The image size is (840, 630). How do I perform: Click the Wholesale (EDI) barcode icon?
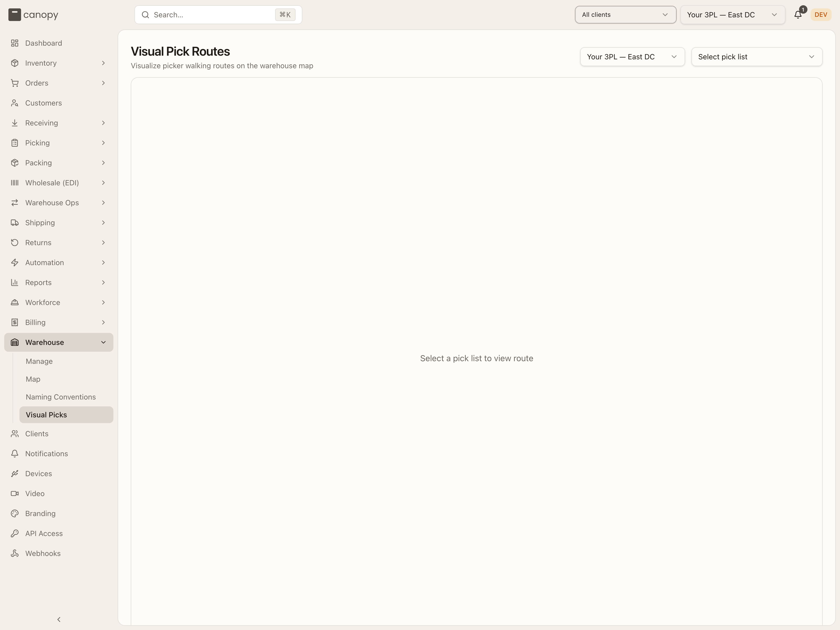tap(14, 183)
